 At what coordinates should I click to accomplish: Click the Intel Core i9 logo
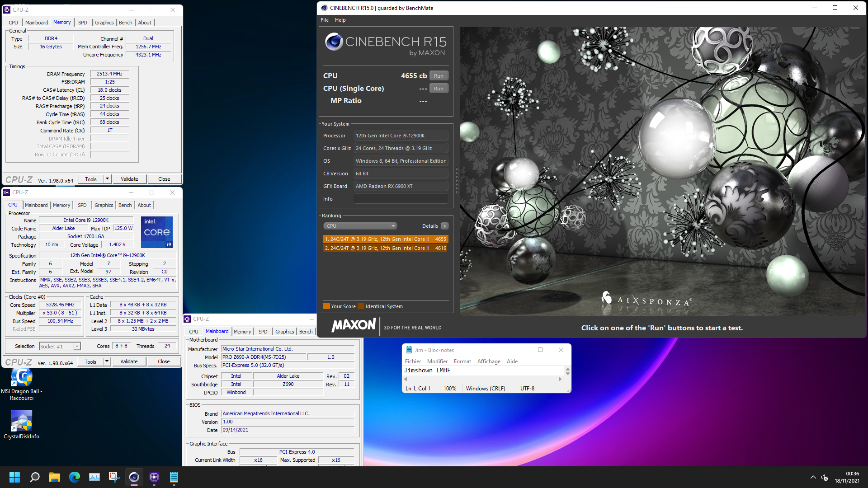coord(157,232)
